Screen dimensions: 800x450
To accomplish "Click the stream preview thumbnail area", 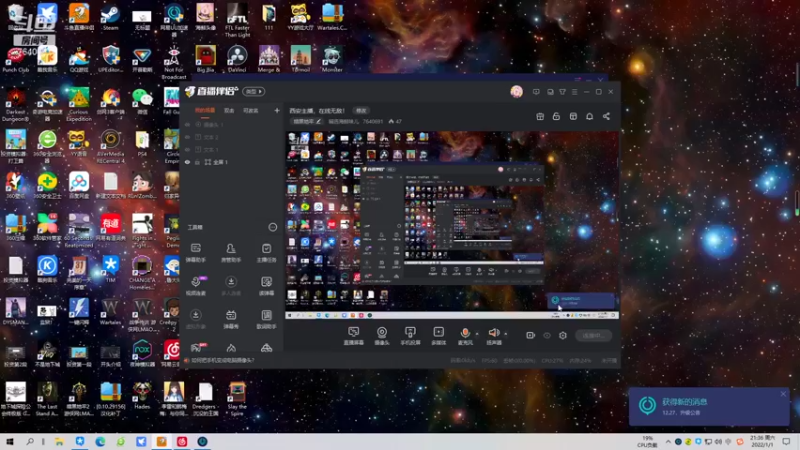I will (452, 225).
